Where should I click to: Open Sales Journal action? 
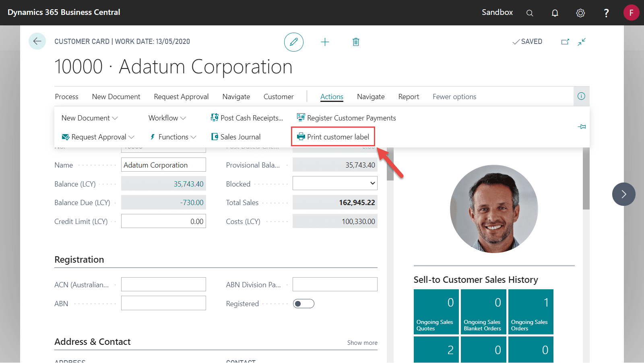tap(236, 137)
